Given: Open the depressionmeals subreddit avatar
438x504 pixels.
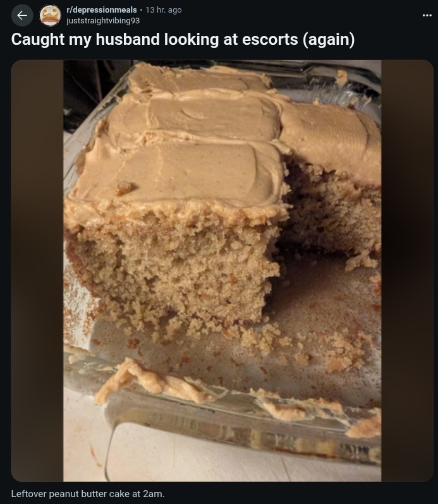Looking at the screenshot, I should [50, 15].
